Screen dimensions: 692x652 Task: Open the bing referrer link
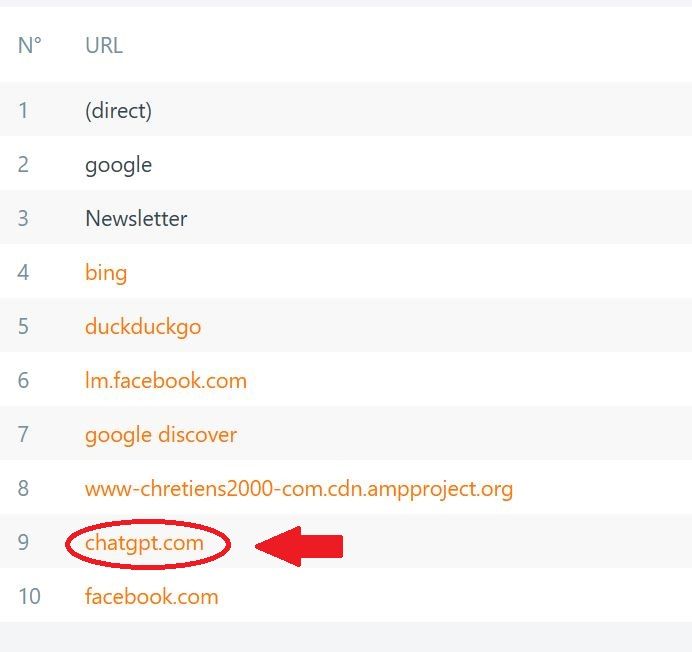point(106,273)
